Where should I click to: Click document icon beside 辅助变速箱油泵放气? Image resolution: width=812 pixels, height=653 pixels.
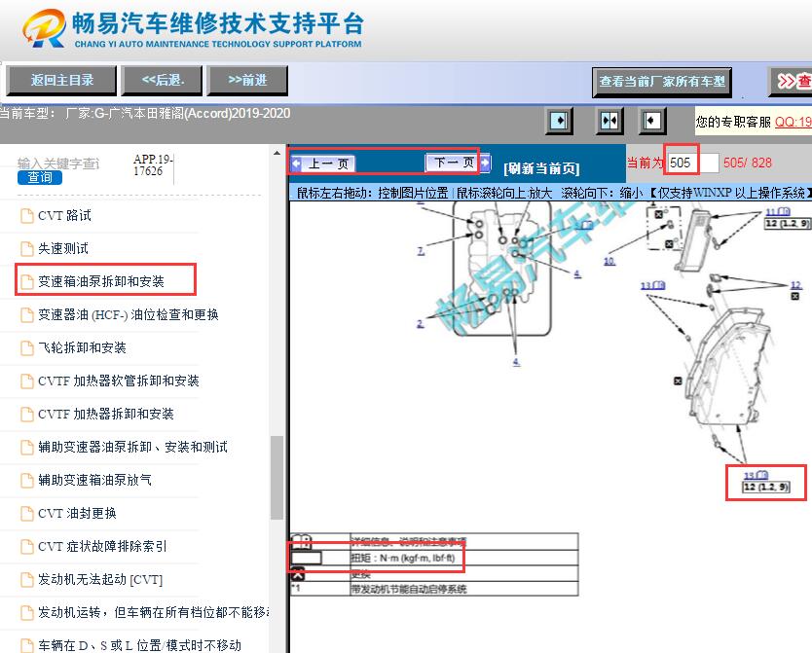tap(27, 480)
